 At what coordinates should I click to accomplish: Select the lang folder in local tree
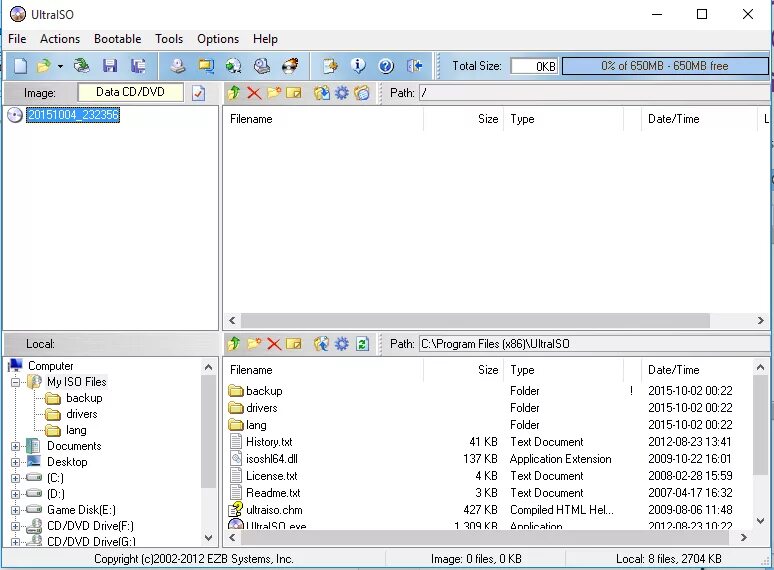point(76,430)
